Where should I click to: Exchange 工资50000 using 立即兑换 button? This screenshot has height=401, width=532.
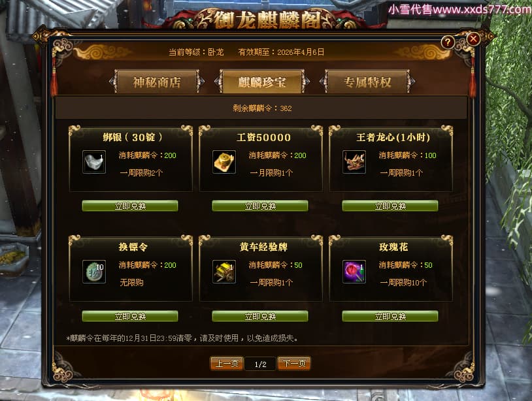pyautogui.click(x=260, y=206)
